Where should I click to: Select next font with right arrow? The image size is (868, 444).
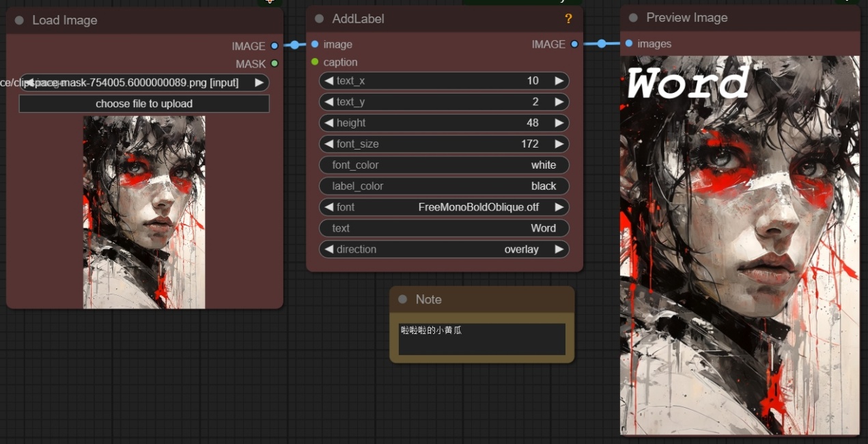click(x=559, y=207)
